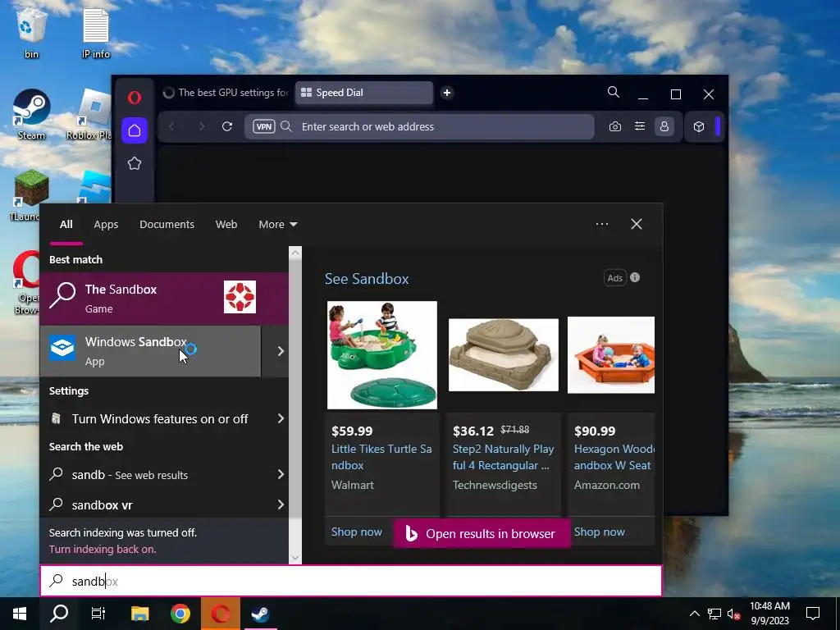The image size is (840, 630).
Task: Open the 'See Sandbox' heading link
Action: point(367,279)
